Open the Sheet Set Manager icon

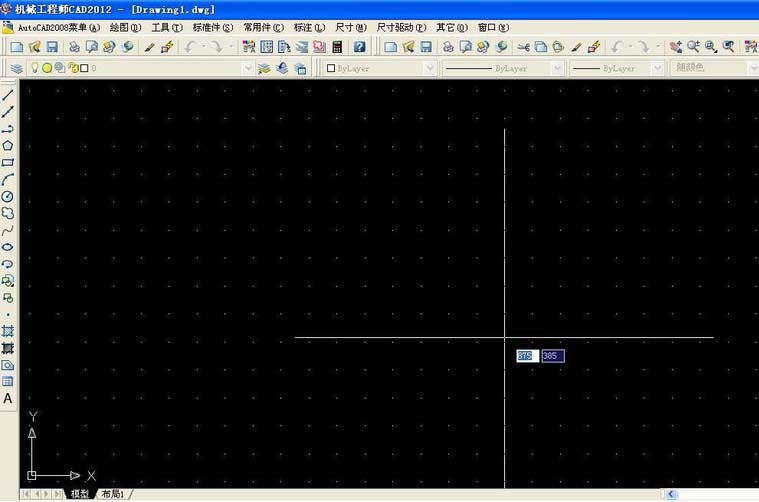click(x=302, y=47)
